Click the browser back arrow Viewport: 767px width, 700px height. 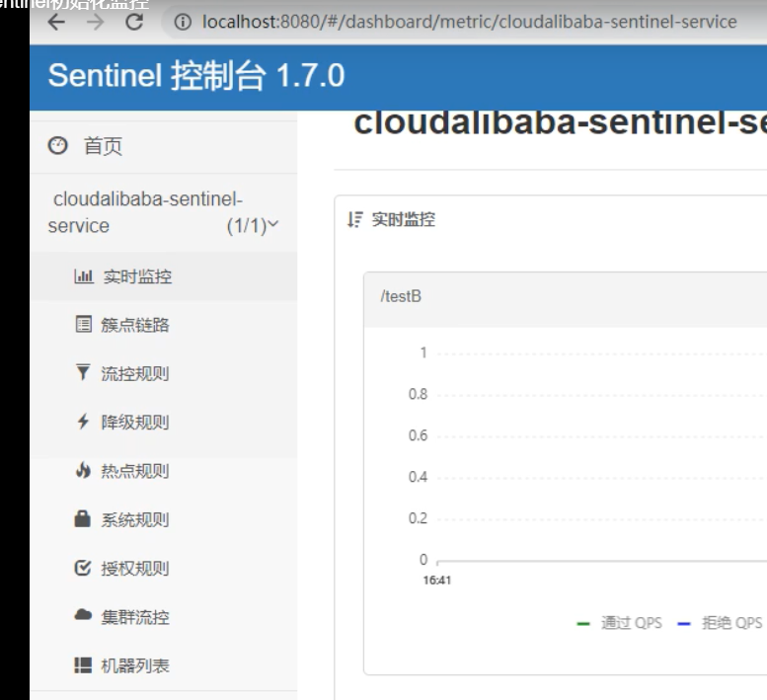56,22
